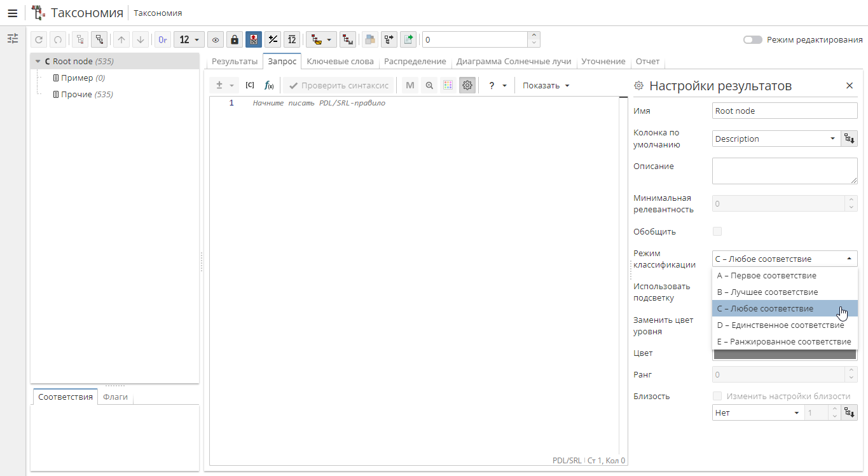
Task: Open the 'Description' default column dropdown
Action: click(776, 139)
